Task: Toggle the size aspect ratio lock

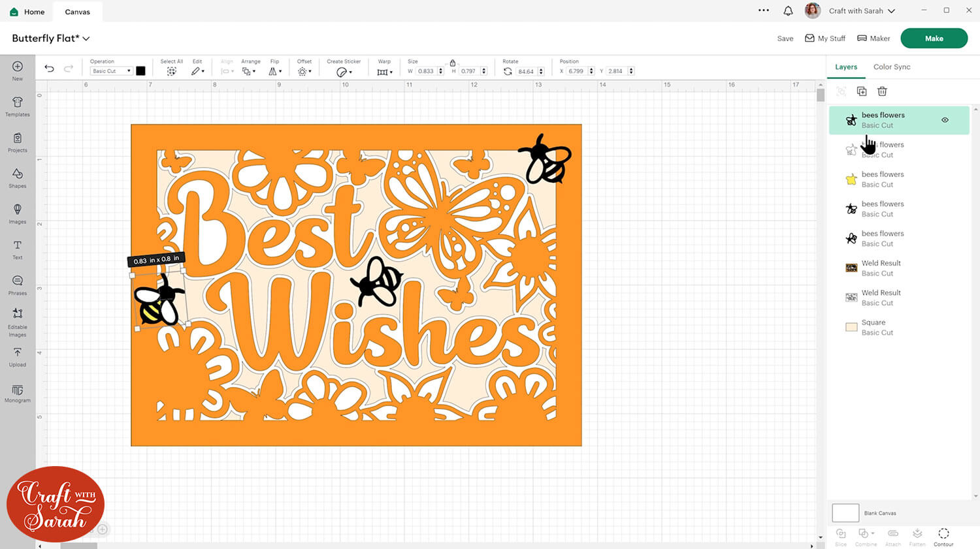Action: tap(452, 63)
